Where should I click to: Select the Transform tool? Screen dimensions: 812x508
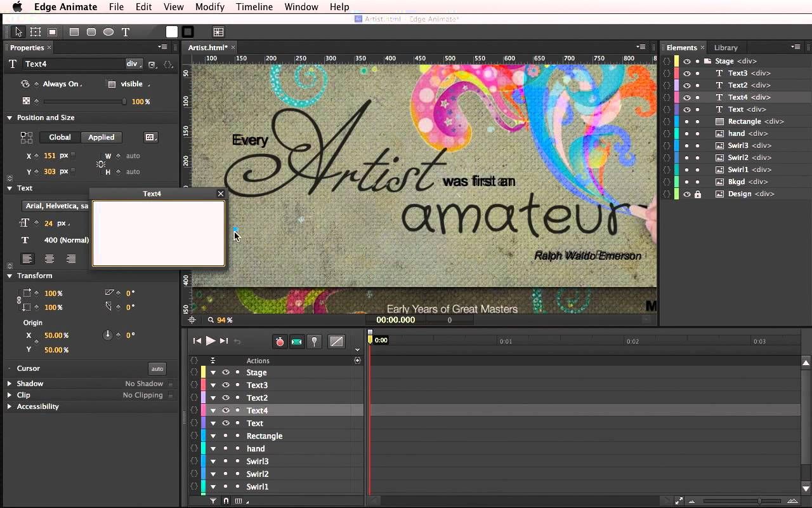pos(36,32)
